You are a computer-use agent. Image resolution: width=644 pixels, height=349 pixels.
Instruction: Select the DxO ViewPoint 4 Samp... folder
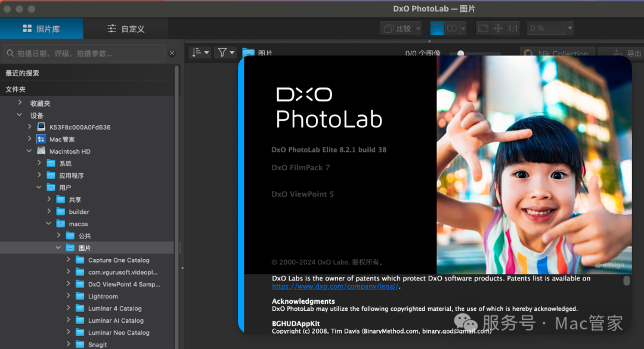point(124,284)
